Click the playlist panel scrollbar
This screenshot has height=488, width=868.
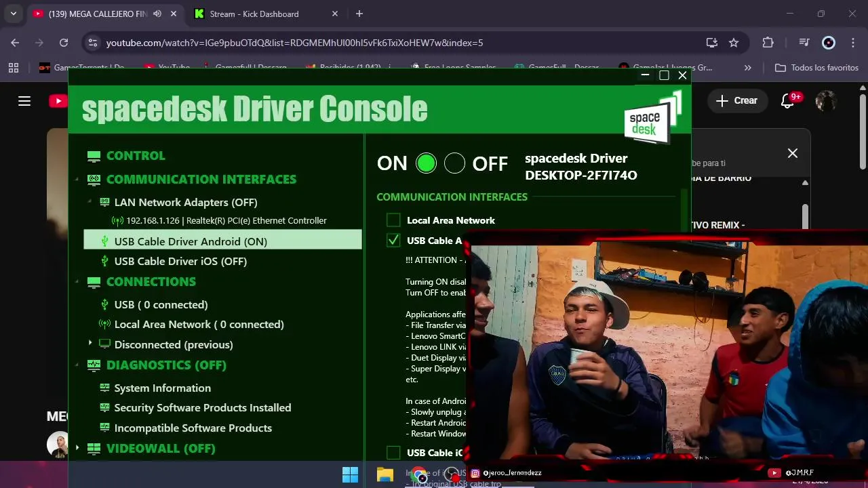point(805,218)
